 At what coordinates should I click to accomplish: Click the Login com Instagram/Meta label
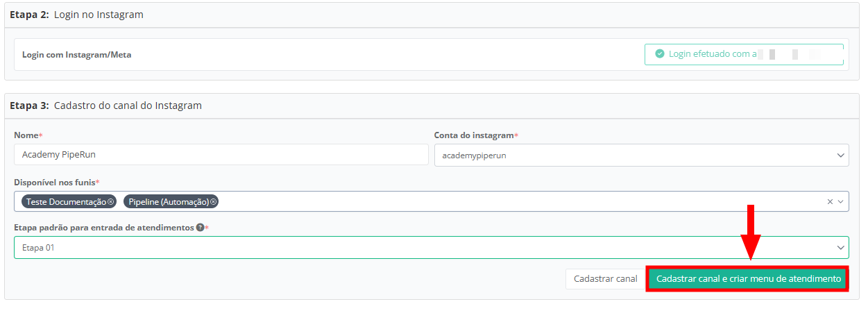coord(76,55)
